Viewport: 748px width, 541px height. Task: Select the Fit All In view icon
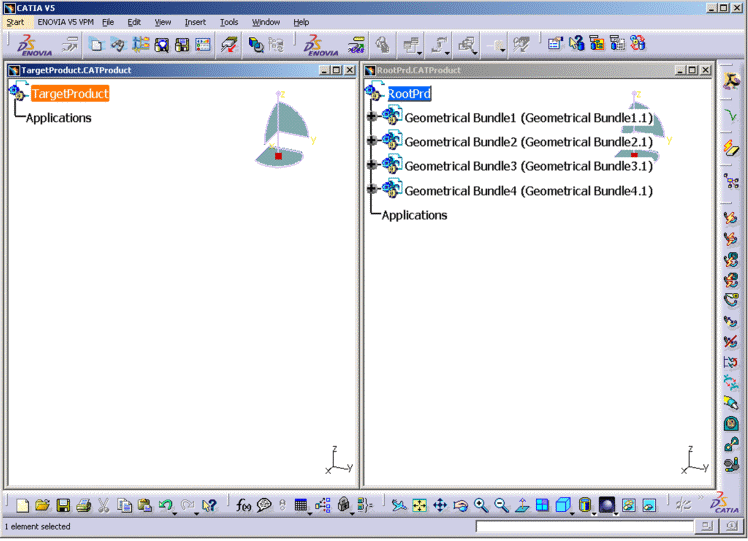pos(419,506)
